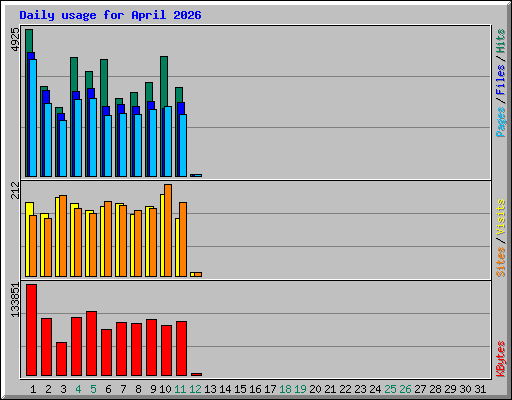Click the day 10 green hits bar
Screen dimensions: 512x400
[x=164, y=82]
